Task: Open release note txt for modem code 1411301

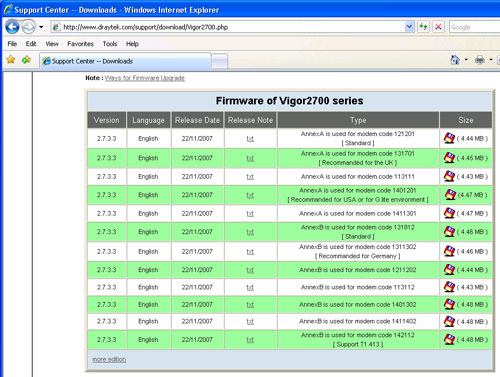Action: (250, 214)
